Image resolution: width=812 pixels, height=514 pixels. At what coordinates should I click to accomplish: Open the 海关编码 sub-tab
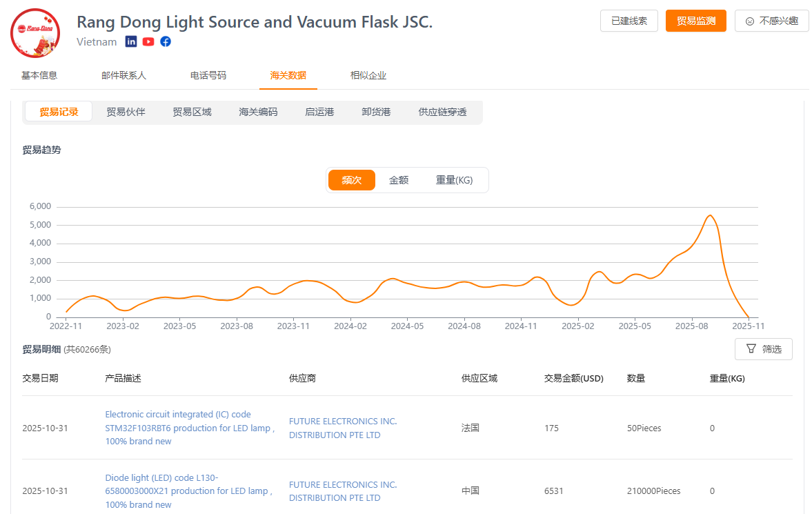[x=259, y=112]
